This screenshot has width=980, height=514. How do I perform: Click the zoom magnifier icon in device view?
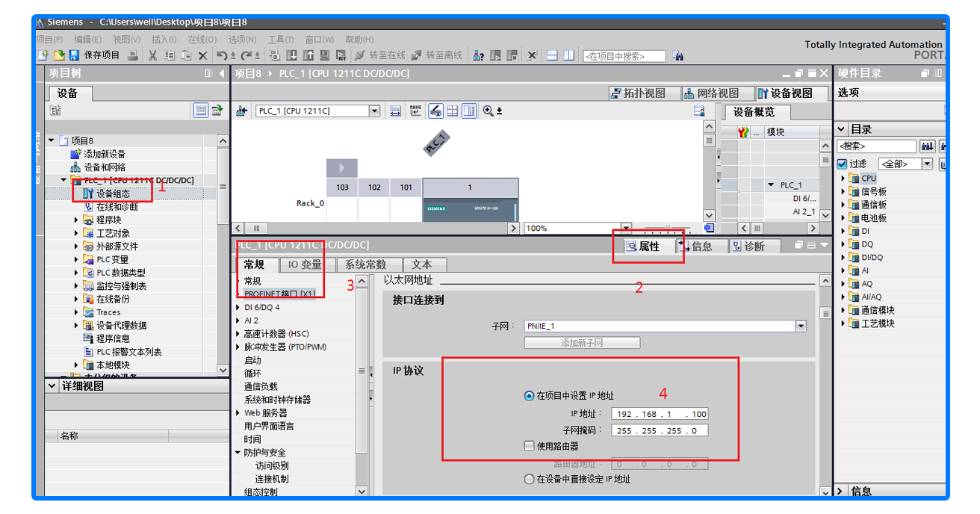(x=489, y=111)
